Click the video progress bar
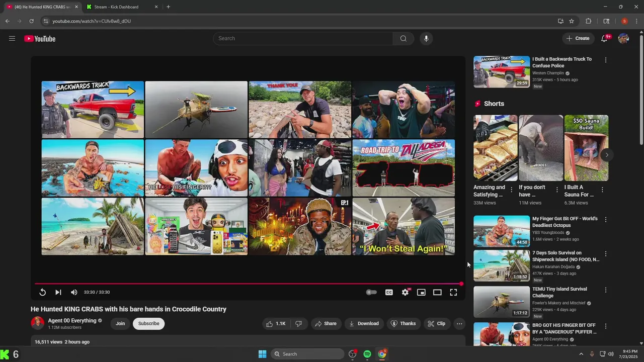Screen dimensions: 644x362 point(248,284)
